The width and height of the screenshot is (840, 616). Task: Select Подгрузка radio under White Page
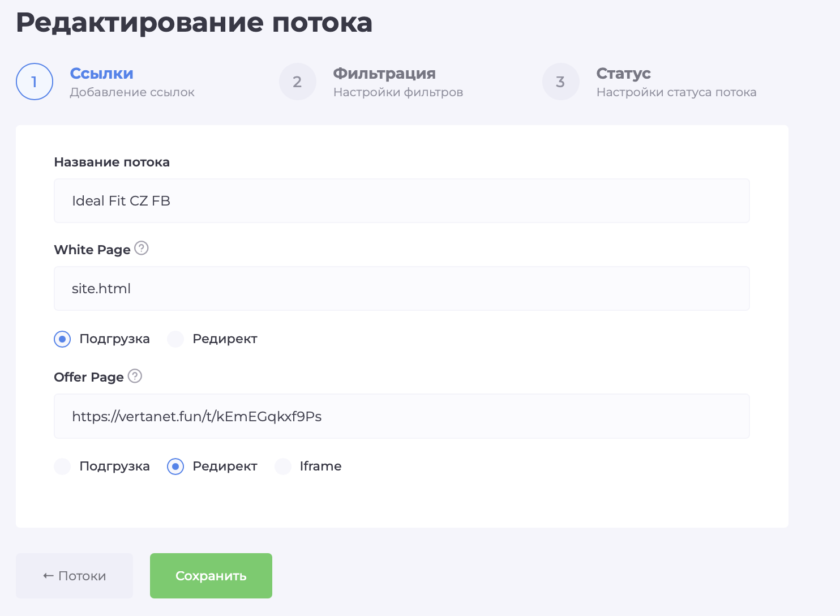62,339
